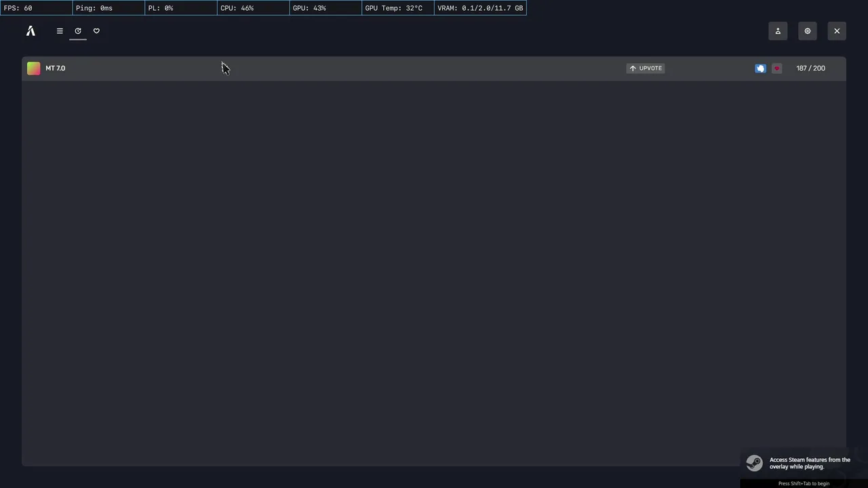The height and width of the screenshot is (488, 868).
Task: Click the Steam overlay notification
Action: [x=804, y=468]
